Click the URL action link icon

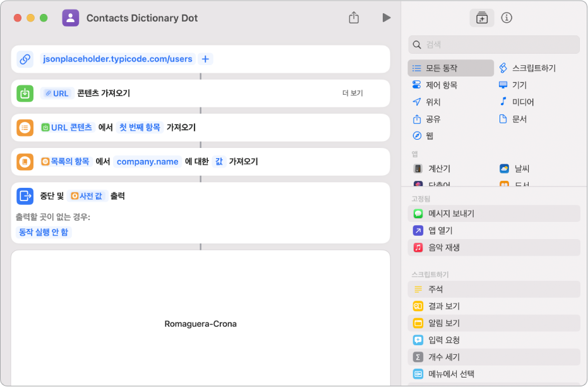click(25, 59)
